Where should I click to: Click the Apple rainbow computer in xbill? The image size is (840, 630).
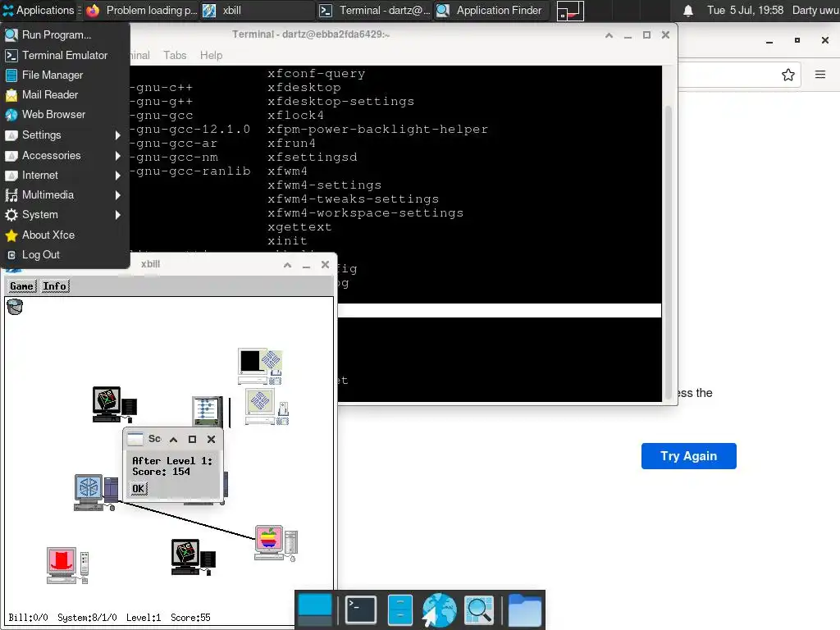tap(276, 543)
